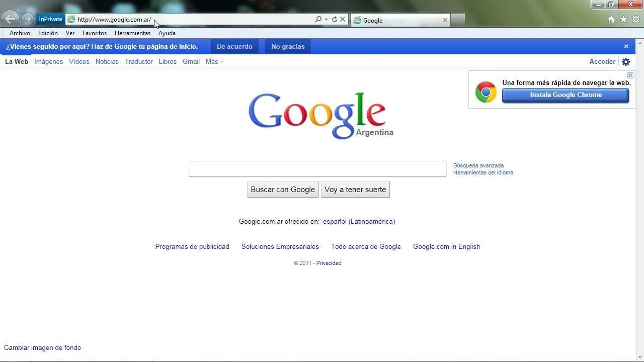Click the InPrivate indicator badge
The width and height of the screenshot is (644, 362).
(50, 19)
